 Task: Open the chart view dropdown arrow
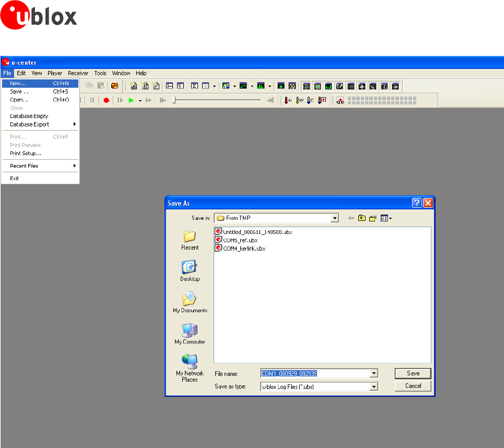click(x=252, y=86)
